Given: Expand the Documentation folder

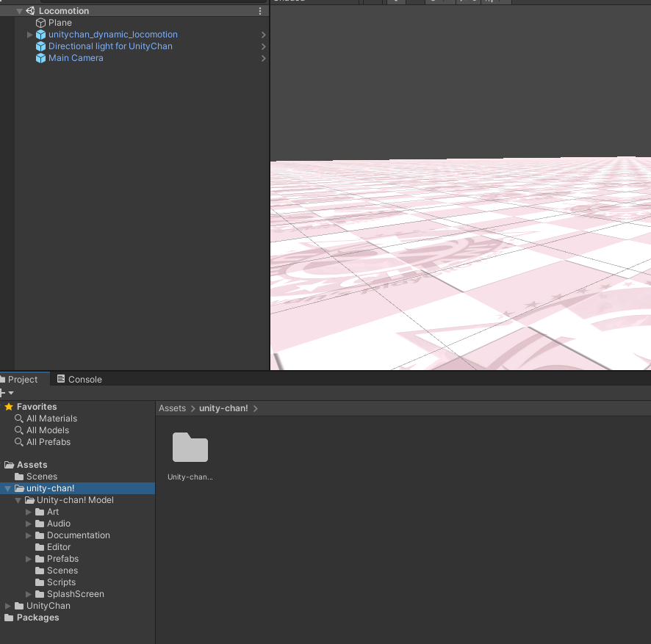Looking at the screenshot, I should pos(28,535).
